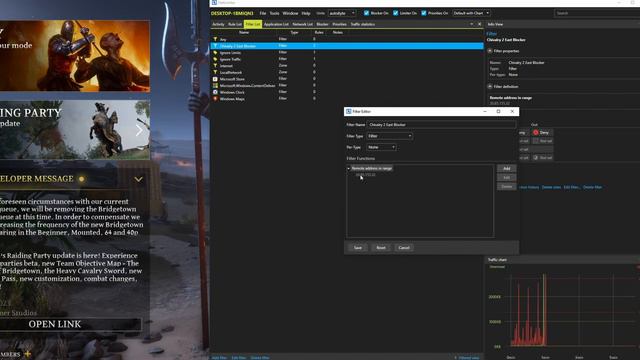Click the Raiding Party update thumbnail
Image resolution: width=640 pixels, height=360 pixels.
(75, 130)
